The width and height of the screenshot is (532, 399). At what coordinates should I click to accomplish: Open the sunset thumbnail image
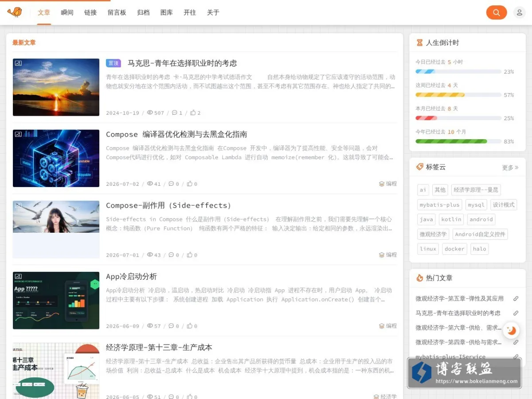56,87
